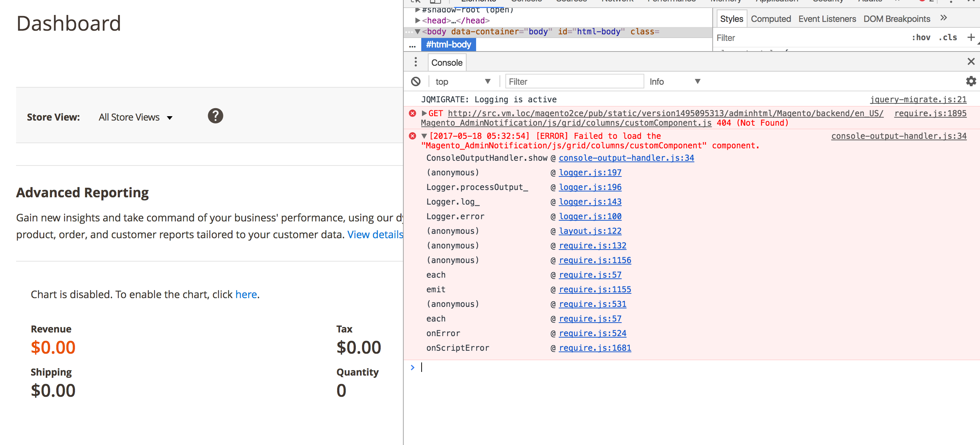Open console-output-handler.js:34 link on right side
Viewport: 980px width, 445px height.
pos(898,136)
